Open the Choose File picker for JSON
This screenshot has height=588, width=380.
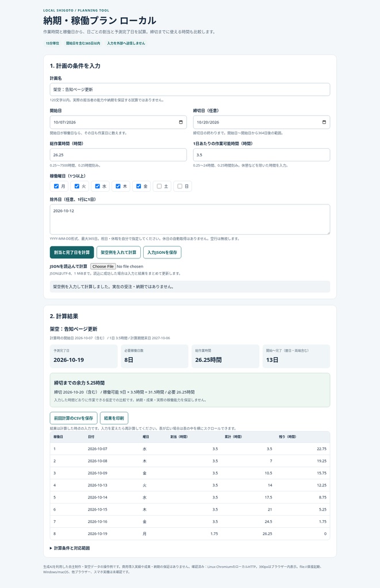coord(103,266)
